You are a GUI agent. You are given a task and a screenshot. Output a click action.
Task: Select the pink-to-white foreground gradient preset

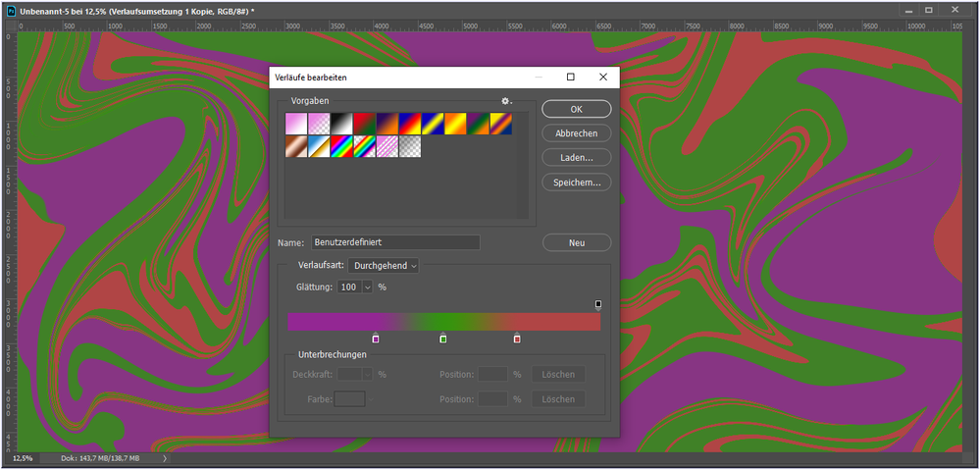coord(296,124)
